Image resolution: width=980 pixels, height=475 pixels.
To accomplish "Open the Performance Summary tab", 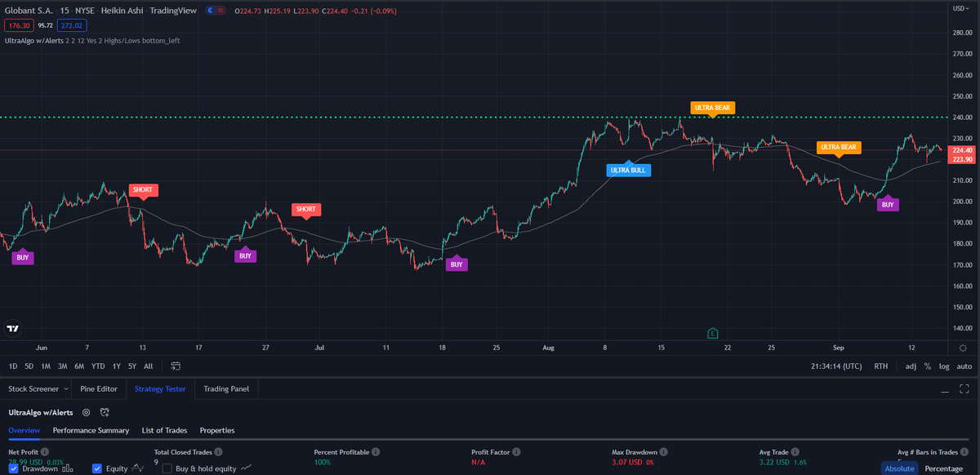I will pyautogui.click(x=91, y=430).
